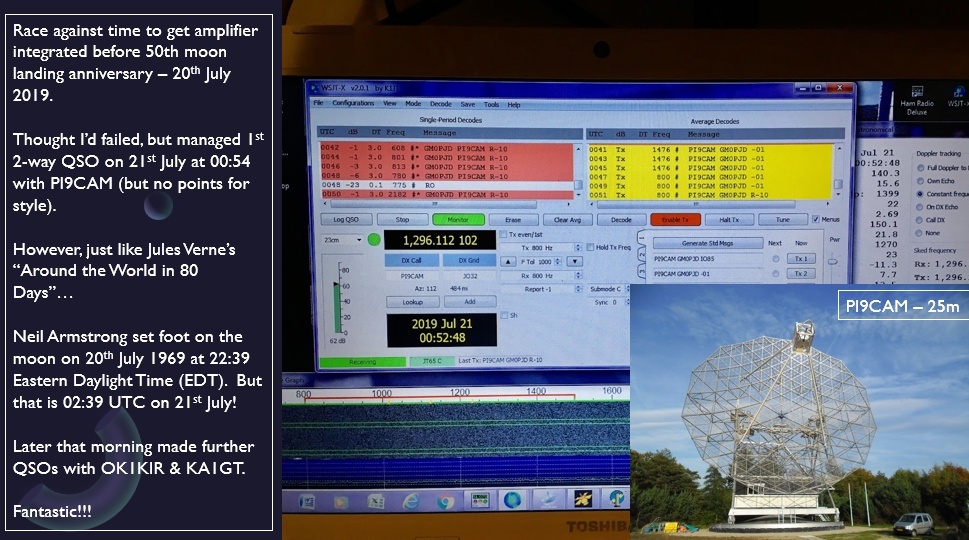Click the Clear Avg button
969x540 pixels.
click(x=567, y=219)
